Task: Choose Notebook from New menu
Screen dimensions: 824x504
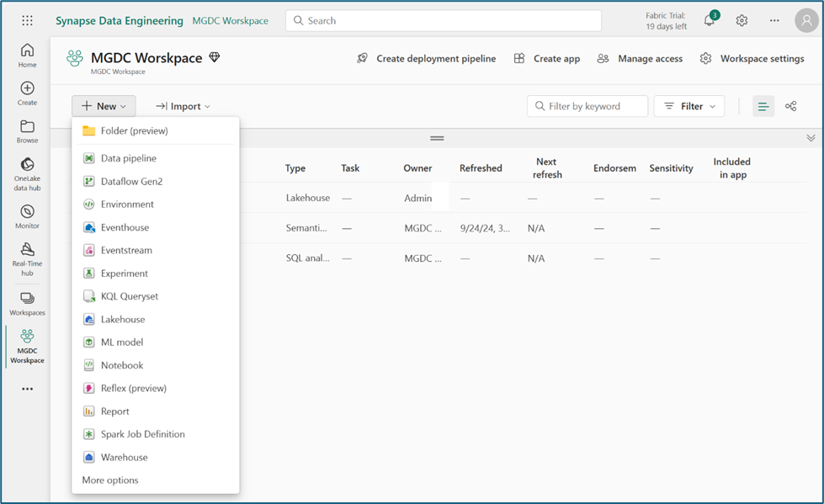Action: [156, 365]
